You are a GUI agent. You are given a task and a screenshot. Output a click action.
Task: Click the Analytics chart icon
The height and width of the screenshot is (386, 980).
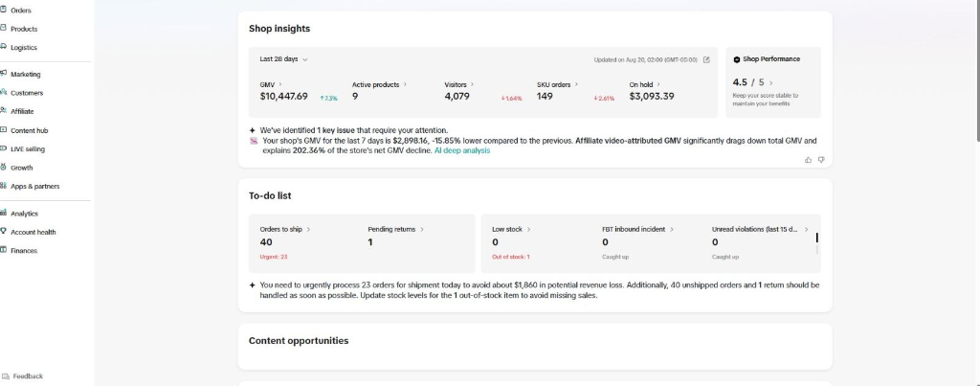[3, 213]
